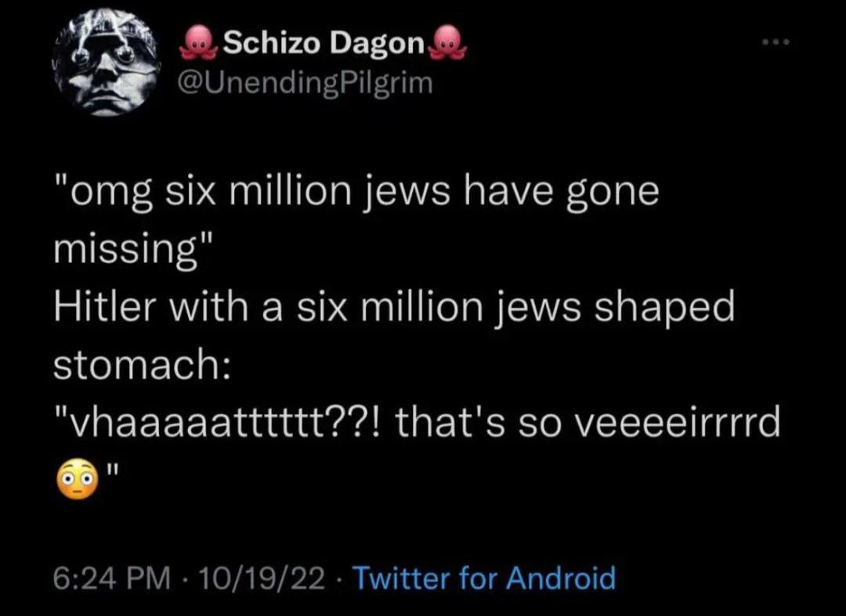Screen dimensions: 846x616
Task: Click the display name "Schizo Dagon"
Action: [x=324, y=45]
